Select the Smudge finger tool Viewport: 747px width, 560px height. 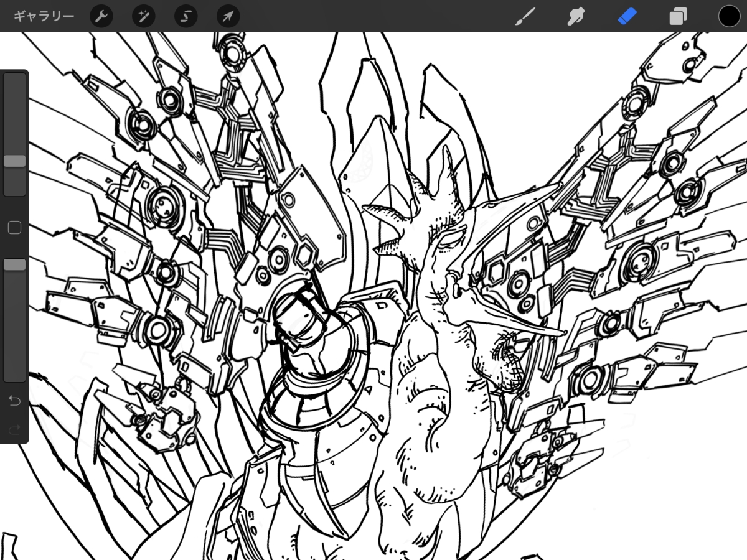(576, 16)
